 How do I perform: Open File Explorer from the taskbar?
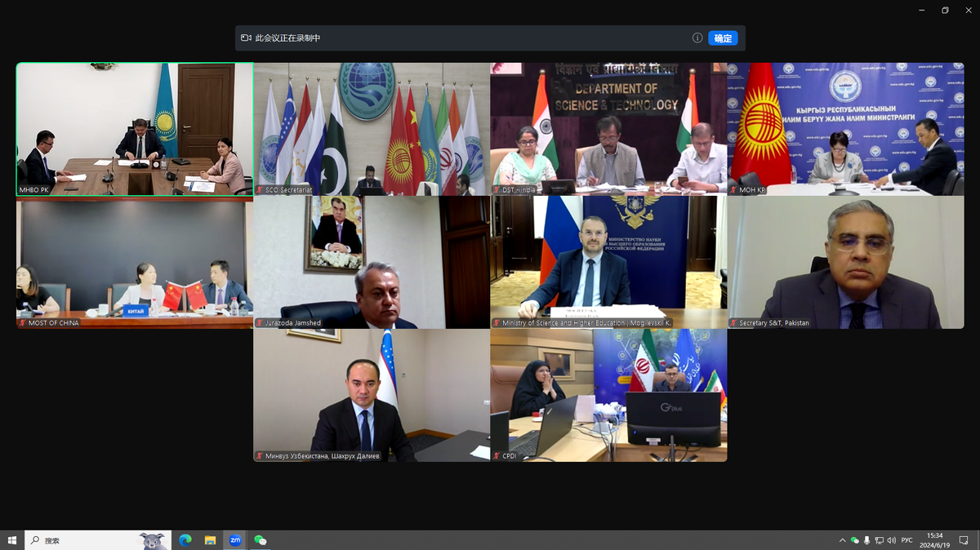(208, 539)
